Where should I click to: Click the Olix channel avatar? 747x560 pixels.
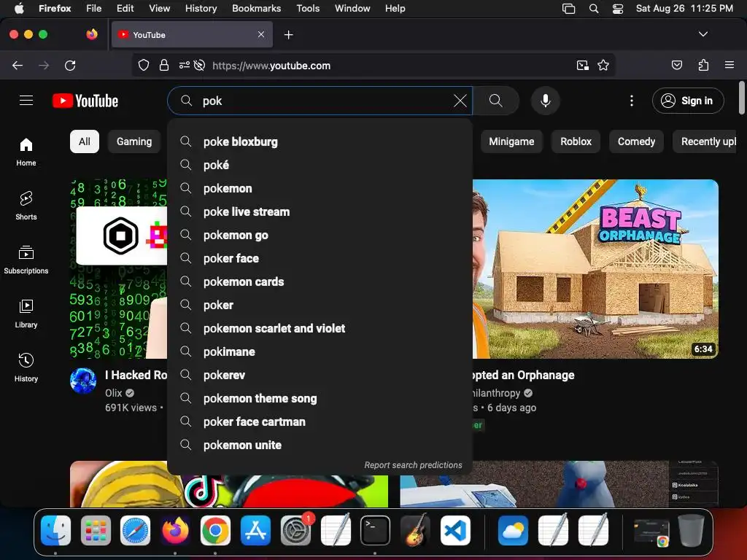[83, 381]
